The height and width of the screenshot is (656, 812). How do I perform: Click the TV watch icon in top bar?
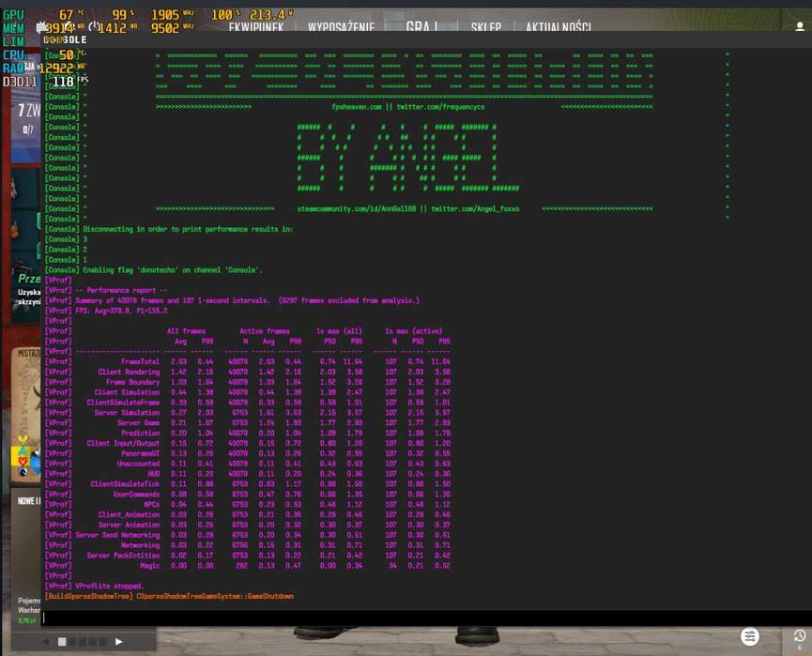point(41,27)
